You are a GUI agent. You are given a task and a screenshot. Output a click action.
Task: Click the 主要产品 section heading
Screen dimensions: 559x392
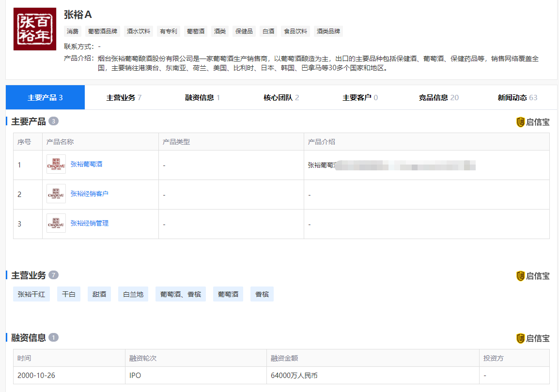pyautogui.click(x=29, y=121)
